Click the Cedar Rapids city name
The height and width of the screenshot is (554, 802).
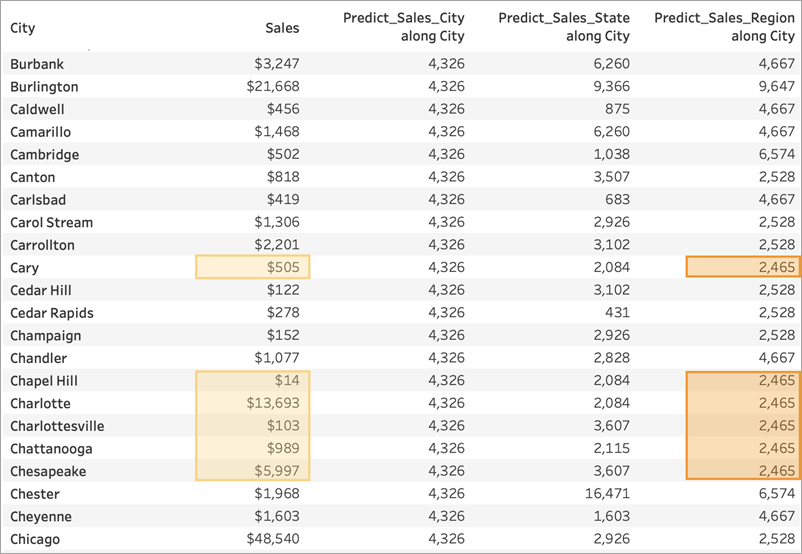pos(52,313)
